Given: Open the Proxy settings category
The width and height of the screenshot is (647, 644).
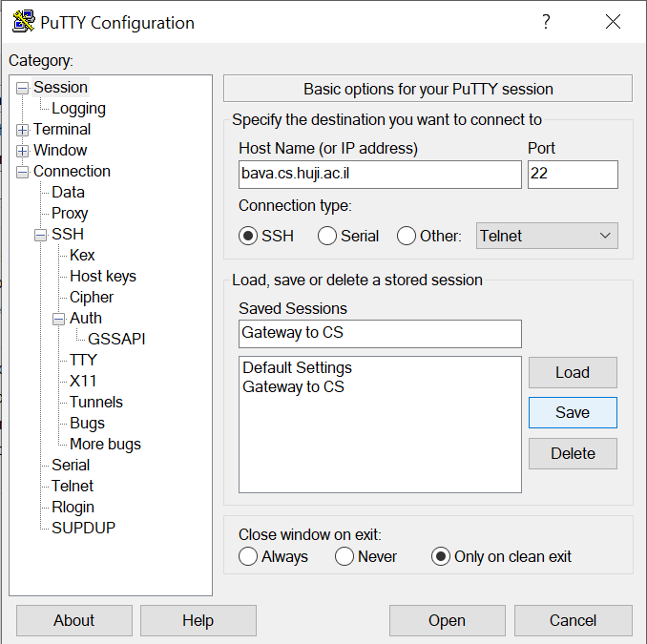Looking at the screenshot, I should pos(70,213).
